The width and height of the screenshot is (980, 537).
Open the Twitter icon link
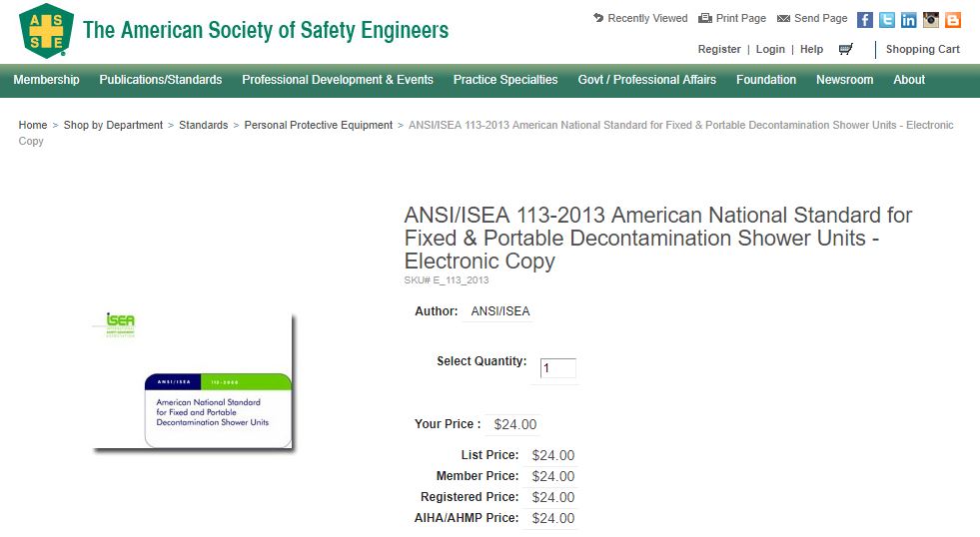887,20
